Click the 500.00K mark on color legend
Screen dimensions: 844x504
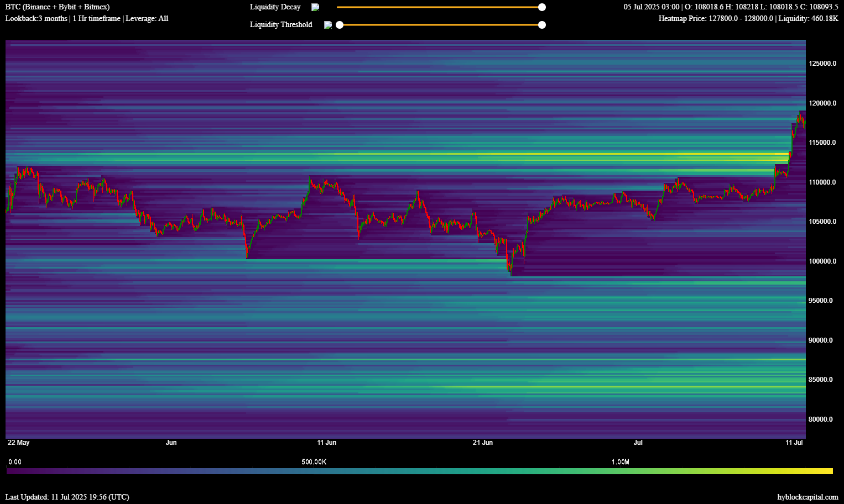(x=314, y=462)
